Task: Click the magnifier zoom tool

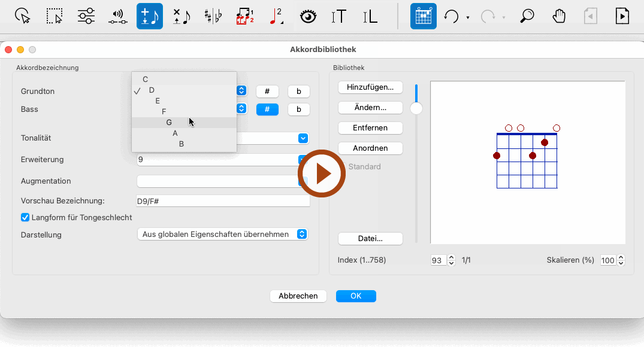Action: click(x=527, y=16)
